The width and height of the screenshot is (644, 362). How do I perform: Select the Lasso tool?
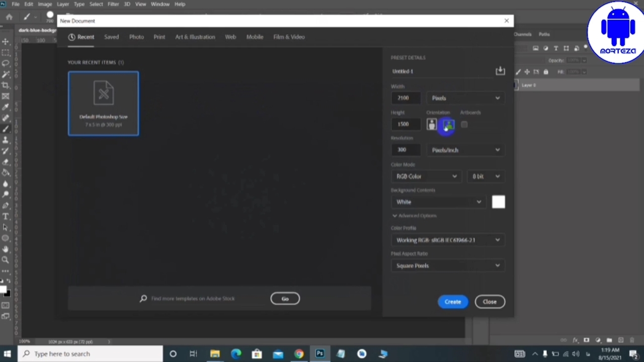click(6, 63)
